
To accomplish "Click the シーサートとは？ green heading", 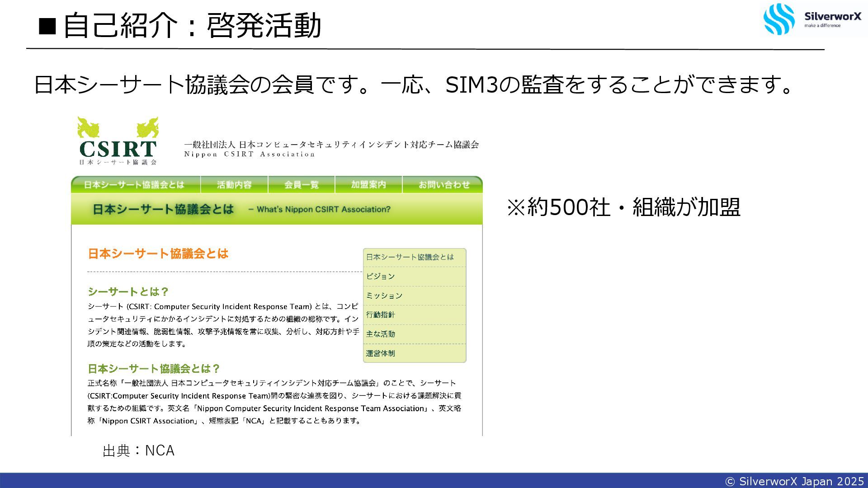I will [128, 291].
